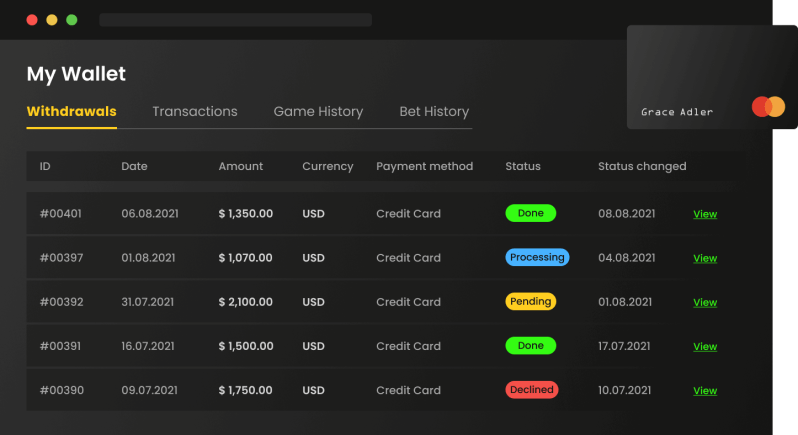This screenshot has height=435, width=798.
Task: Click the Done badge for #00401
Action: tap(531, 213)
